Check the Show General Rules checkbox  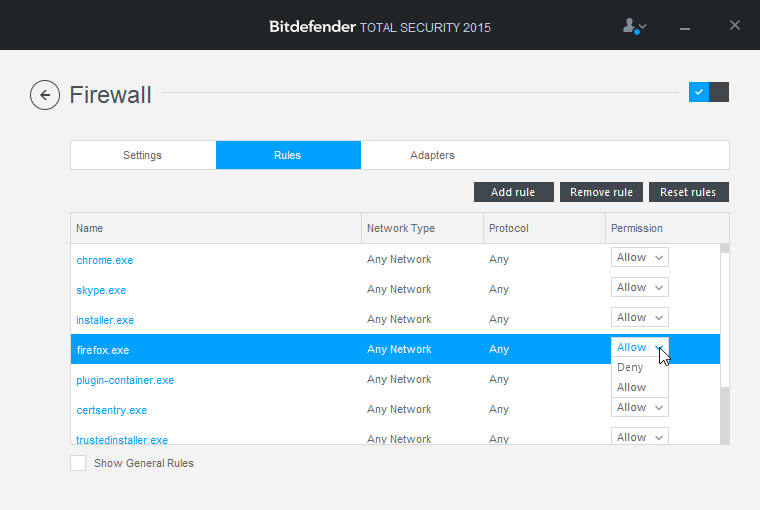(78, 463)
